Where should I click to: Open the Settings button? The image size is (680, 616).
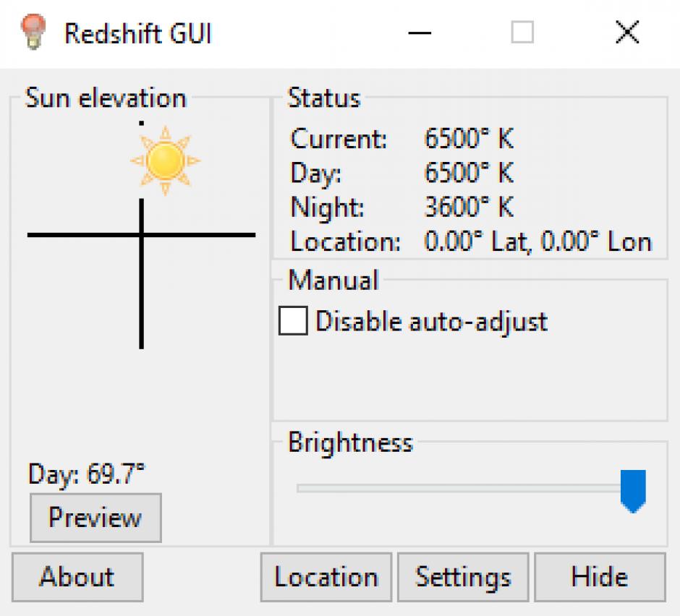click(x=463, y=577)
